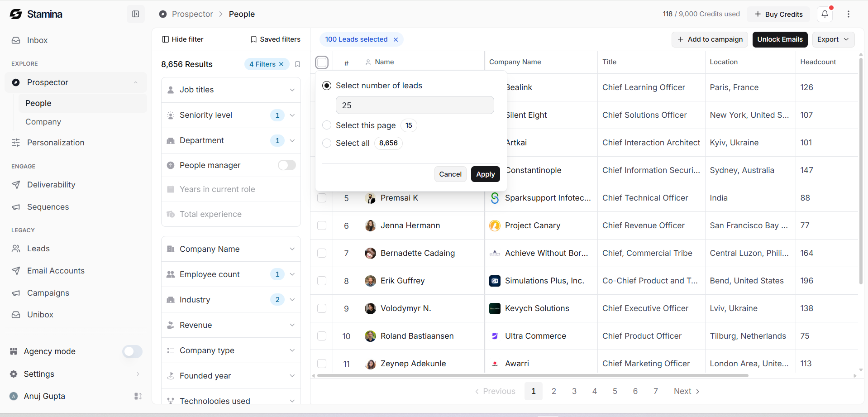Click the Settings gear icon
Screen dimensions: 868x417
[x=14, y=374]
